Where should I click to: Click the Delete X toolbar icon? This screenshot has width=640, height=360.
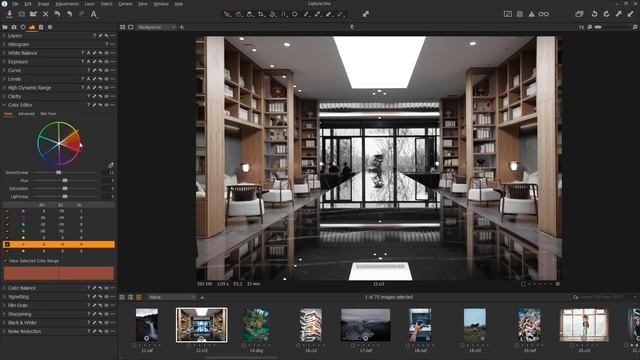tap(46, 14)
